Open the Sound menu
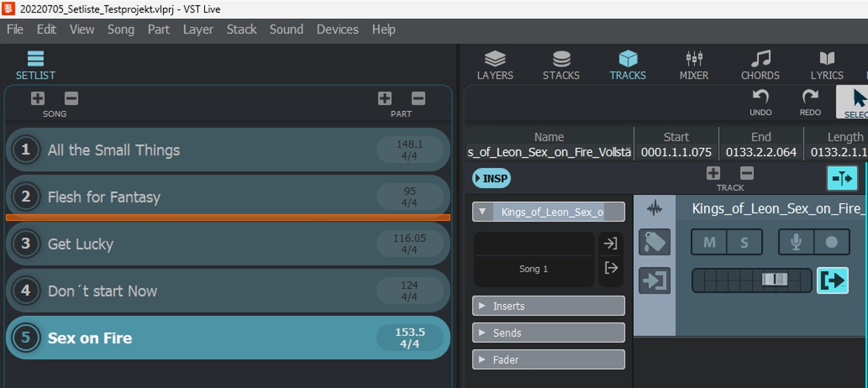The height and width of the screenshot is (388, 868). pos(286,29)
